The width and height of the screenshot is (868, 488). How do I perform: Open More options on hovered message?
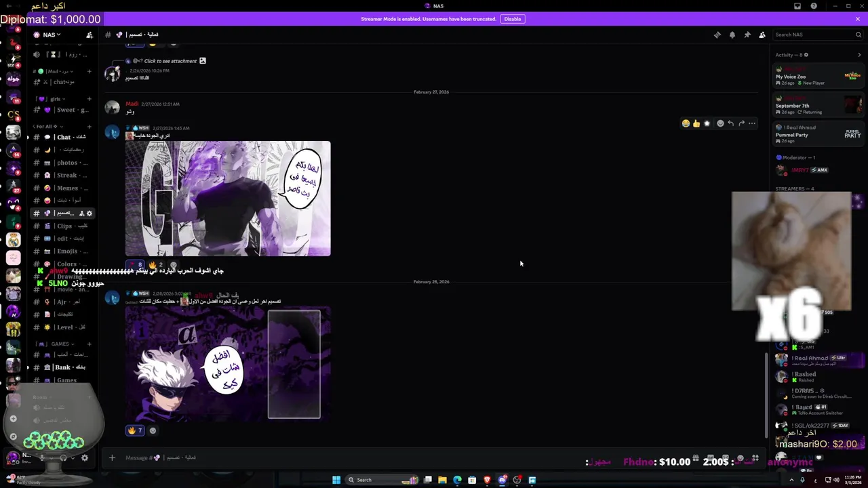coord(752,123)
